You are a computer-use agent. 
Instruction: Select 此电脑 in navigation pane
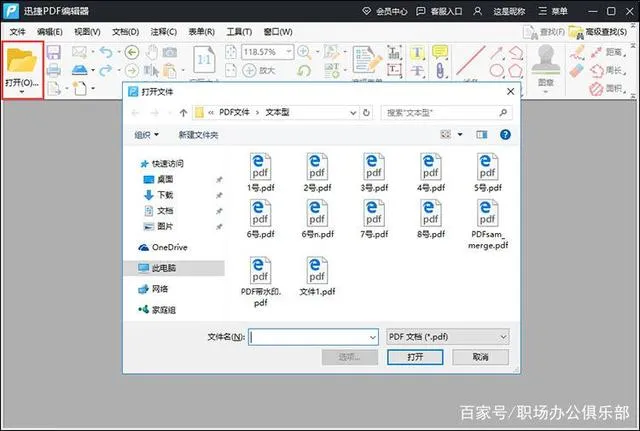click(x=174, y=268)
